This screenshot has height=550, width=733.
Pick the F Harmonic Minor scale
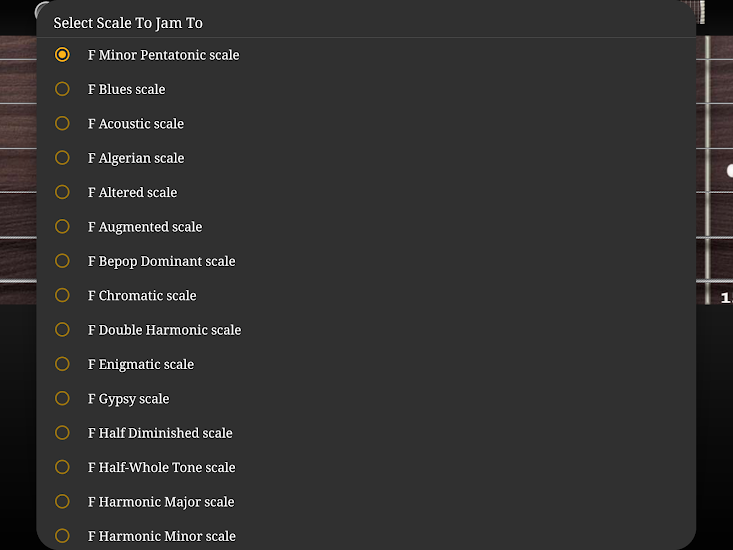click(62, 536)
